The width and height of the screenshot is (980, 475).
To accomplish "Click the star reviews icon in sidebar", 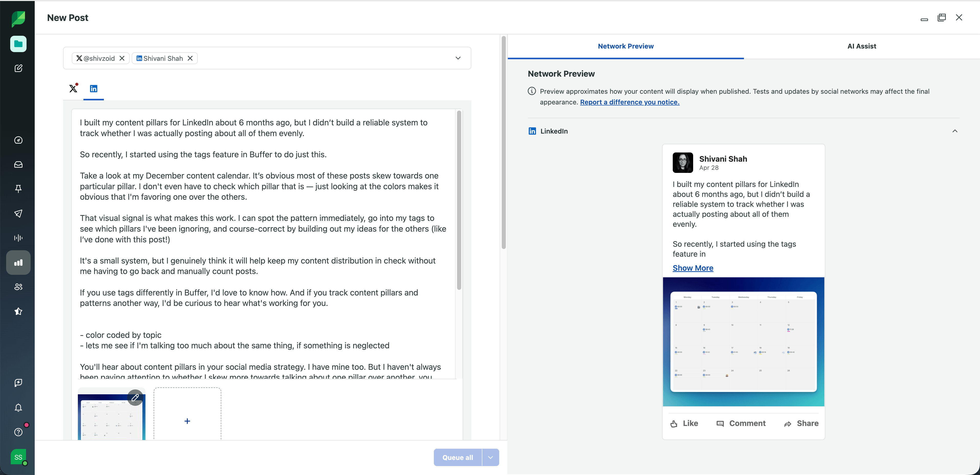I will point(18,311).
